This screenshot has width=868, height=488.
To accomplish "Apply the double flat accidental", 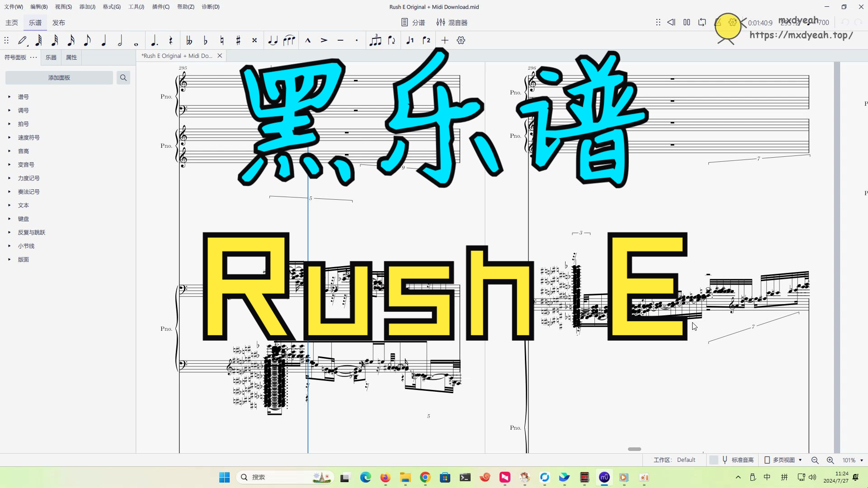I will [189, 41].
